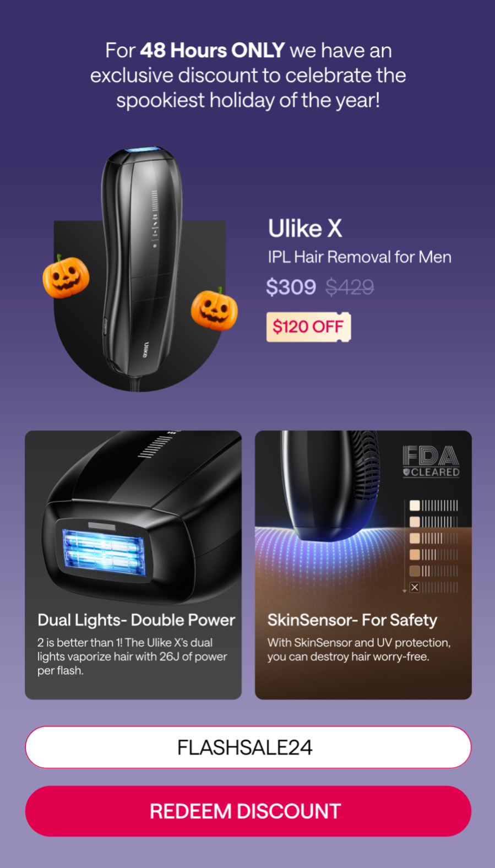
Task: Click the IPL Hair Removal for Men subtitle
Action: click(x=360, y=257)
